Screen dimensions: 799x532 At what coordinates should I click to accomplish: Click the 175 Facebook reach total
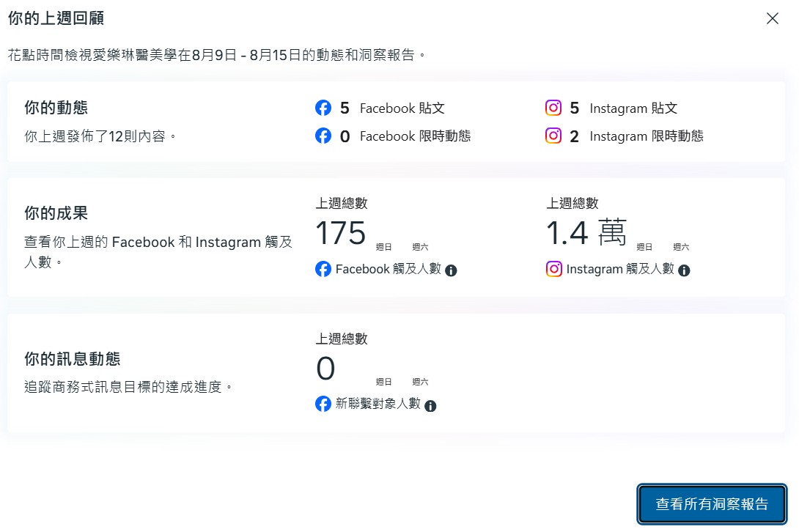[340, 233]
